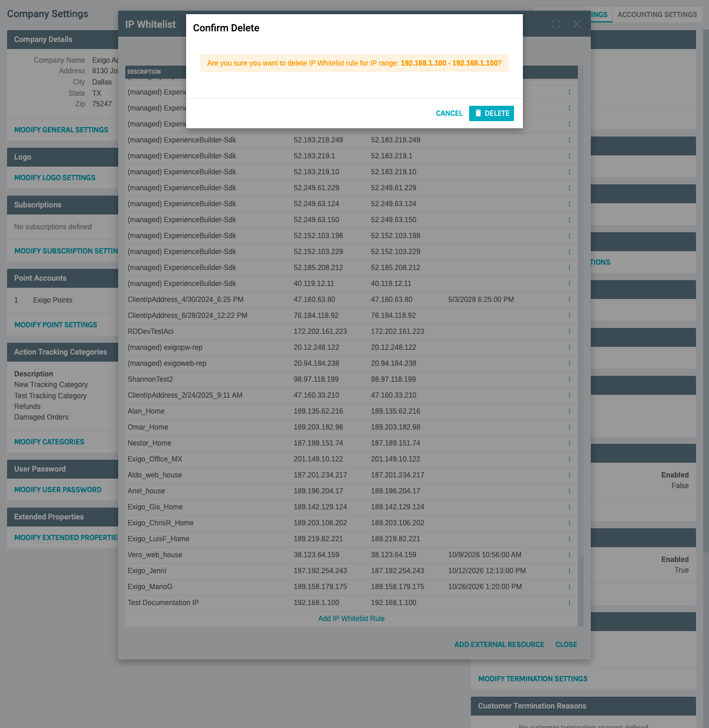Click the kebab icon on Exigo_Office_MX row
The width and height of the screenshot is (709, 728).
coord(569,459)
